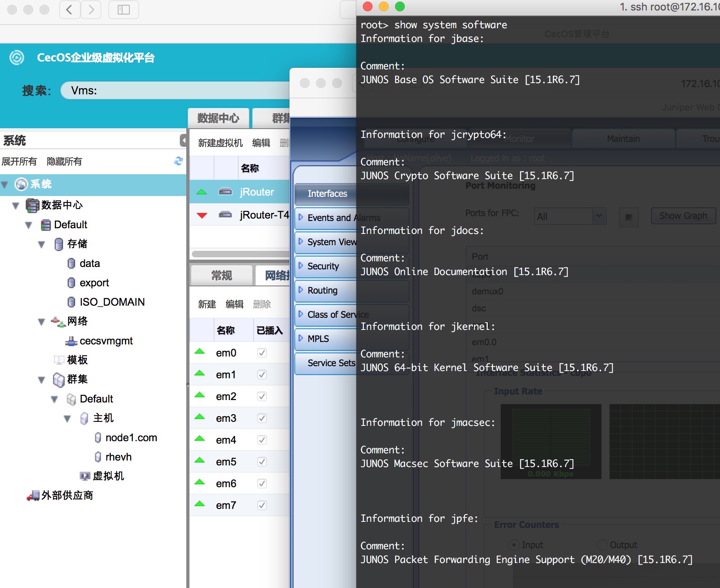Click the 虚拟机 virtual machines monitor icon
720x588 pixels.
pyautogui.click(x=85, y=476)
